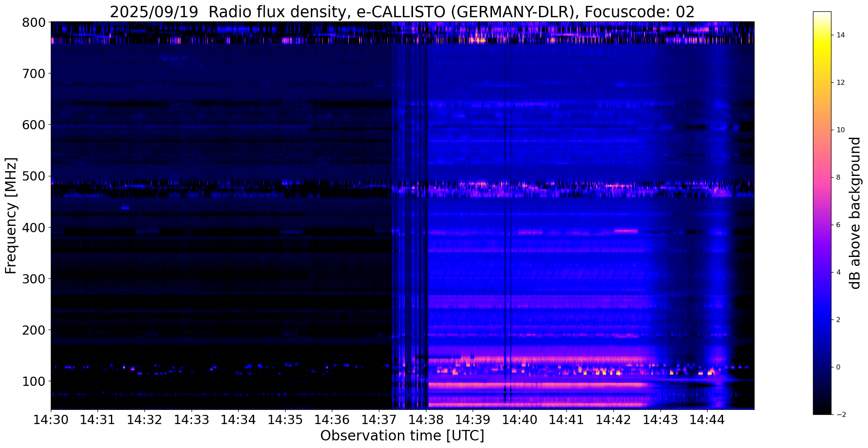Click the 'Frequency [MHz]' axis label
The height and width of the screenshot is (448, 868).
[x=11, y=215]
